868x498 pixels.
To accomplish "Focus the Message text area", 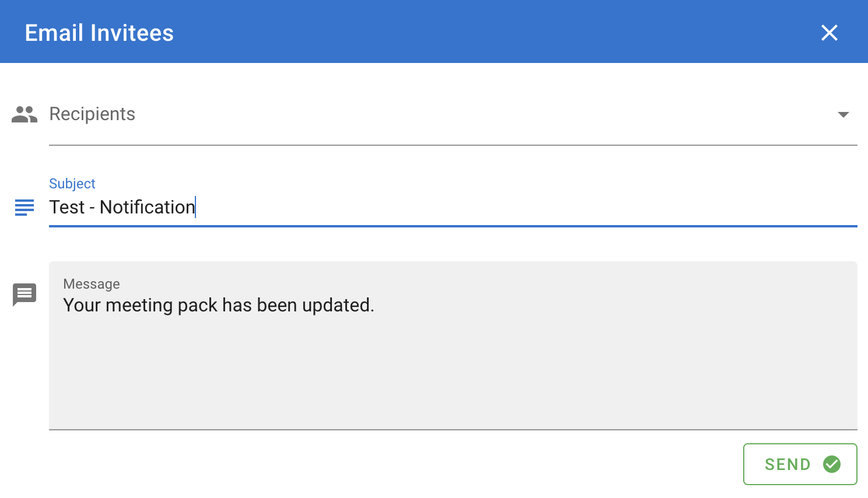I will click(453, 345).
